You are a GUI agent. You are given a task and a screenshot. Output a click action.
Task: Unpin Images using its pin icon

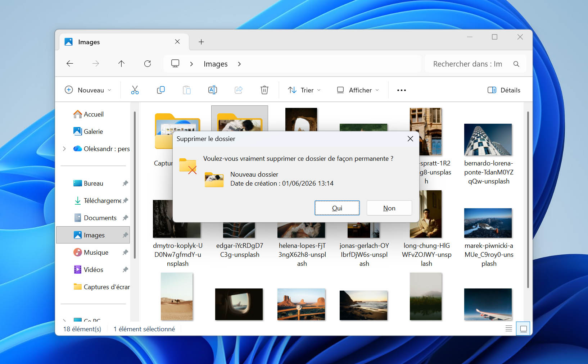tap(125, 235)
